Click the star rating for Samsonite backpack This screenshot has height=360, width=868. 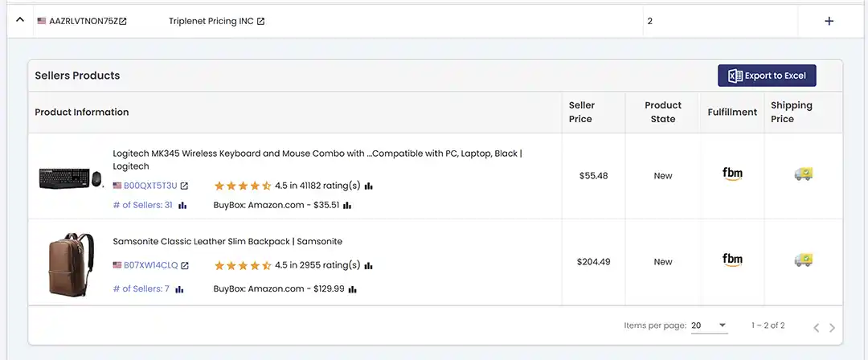pyautogui.click(x=243, y=265)
